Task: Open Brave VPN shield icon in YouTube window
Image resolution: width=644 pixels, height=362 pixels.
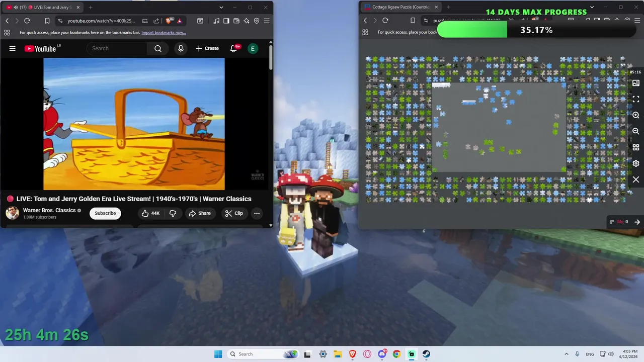Action: point(257,21)
